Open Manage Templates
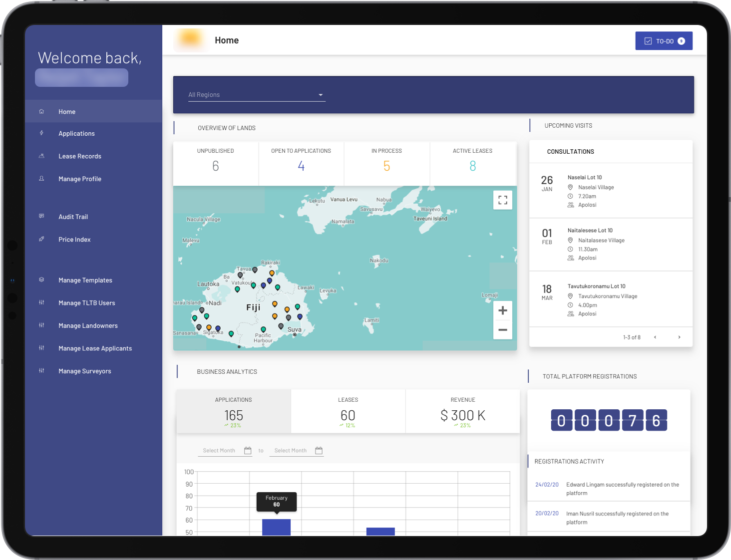 click(93, 280)
